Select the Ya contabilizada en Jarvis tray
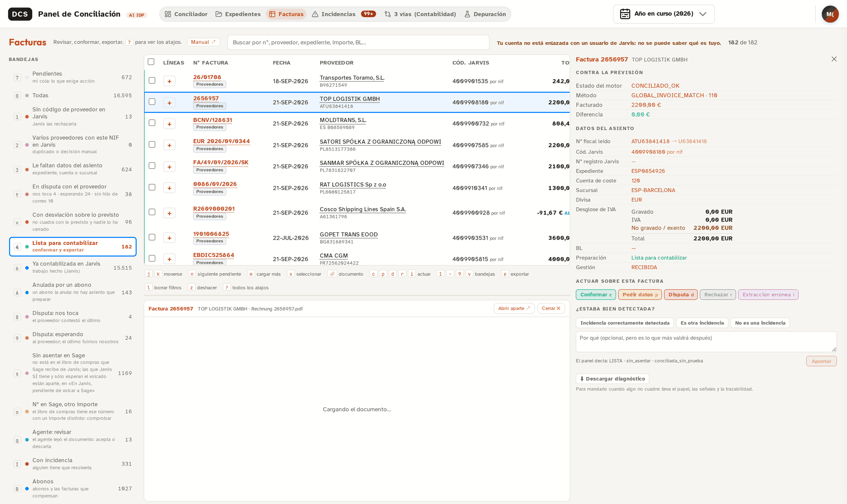This screenshot has width=847, height=504. pyautogui.click(x=73, y=268)
